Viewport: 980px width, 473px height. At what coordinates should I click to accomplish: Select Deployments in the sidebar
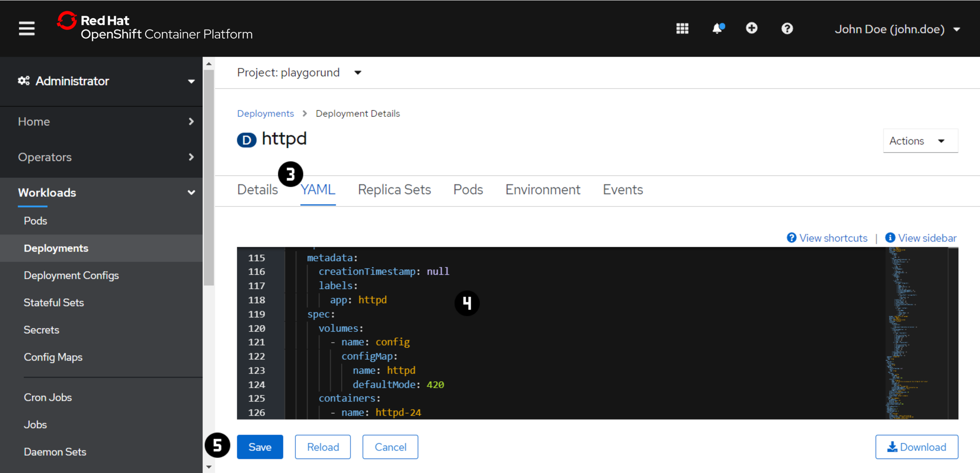[x=101, y=248]
